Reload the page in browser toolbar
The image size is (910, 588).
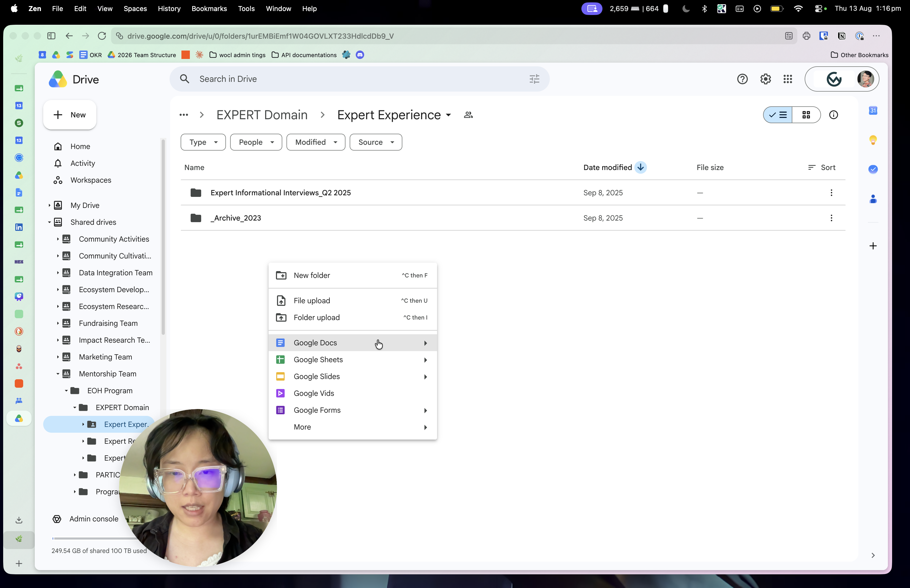[102, 36]
